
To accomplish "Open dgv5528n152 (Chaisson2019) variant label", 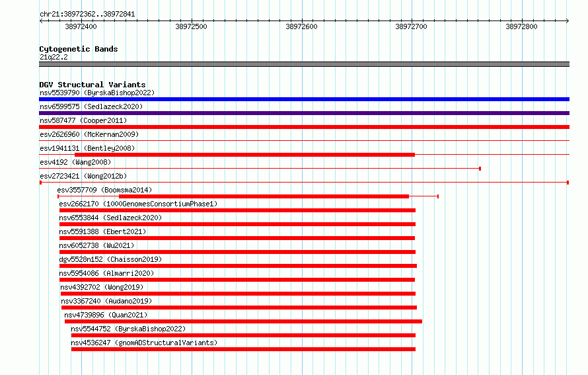I will [x=110, y=259].
